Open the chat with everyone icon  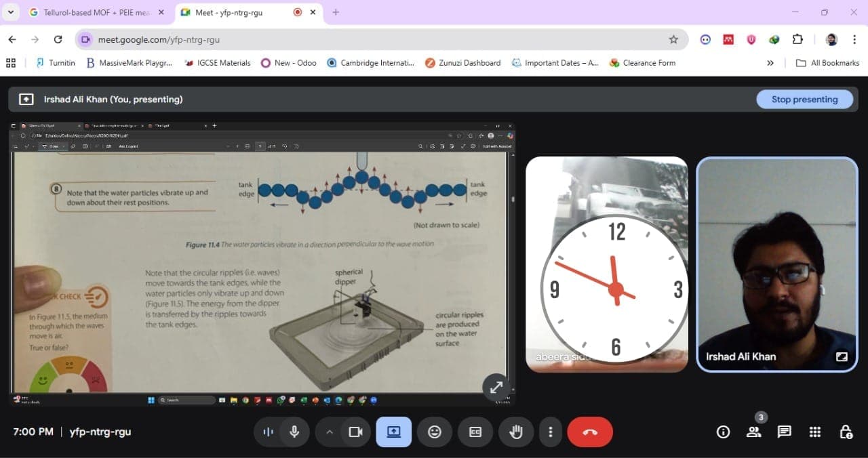[785, 432]
